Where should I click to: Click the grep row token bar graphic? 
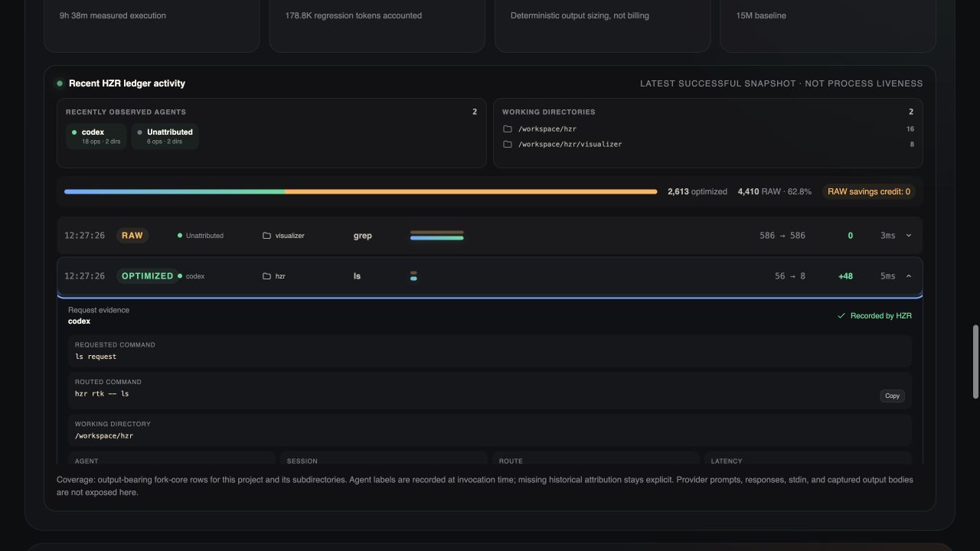coord(436,236)
